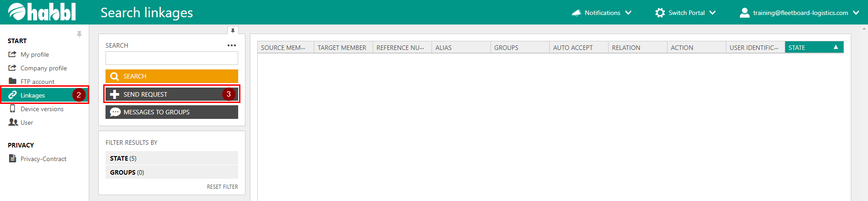Image resolution: width=868 pixels, height=201 pixels.
Task: Toggle the search panel pin icon
Action: click(233, 30)
